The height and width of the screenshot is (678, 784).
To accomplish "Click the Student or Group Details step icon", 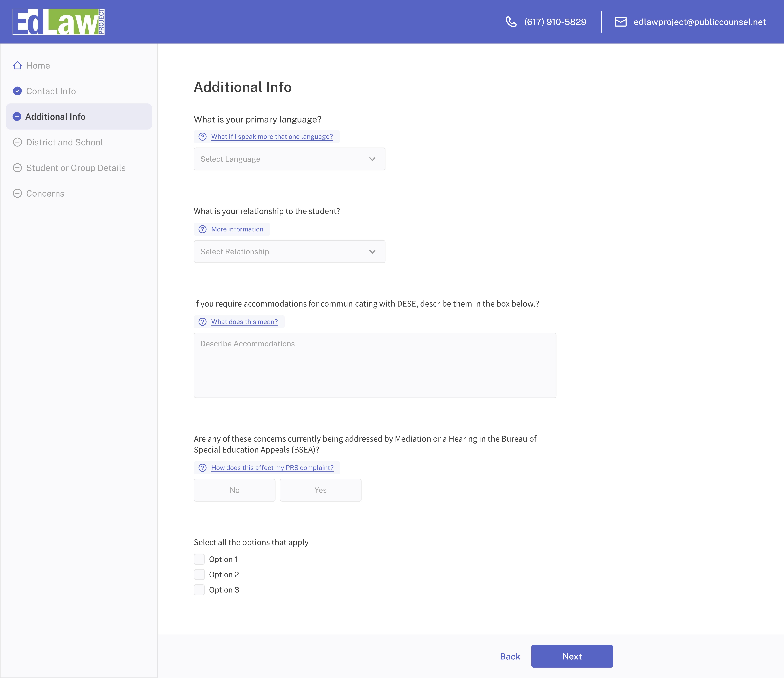I will point(17,168).
